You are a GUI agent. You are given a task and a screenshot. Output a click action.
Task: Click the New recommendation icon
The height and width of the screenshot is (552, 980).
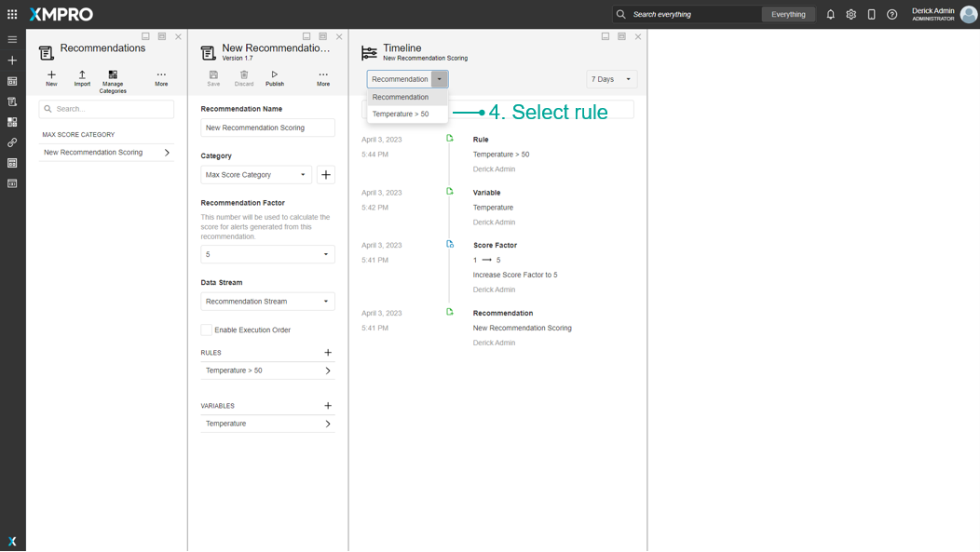click(x=51, y=75)
